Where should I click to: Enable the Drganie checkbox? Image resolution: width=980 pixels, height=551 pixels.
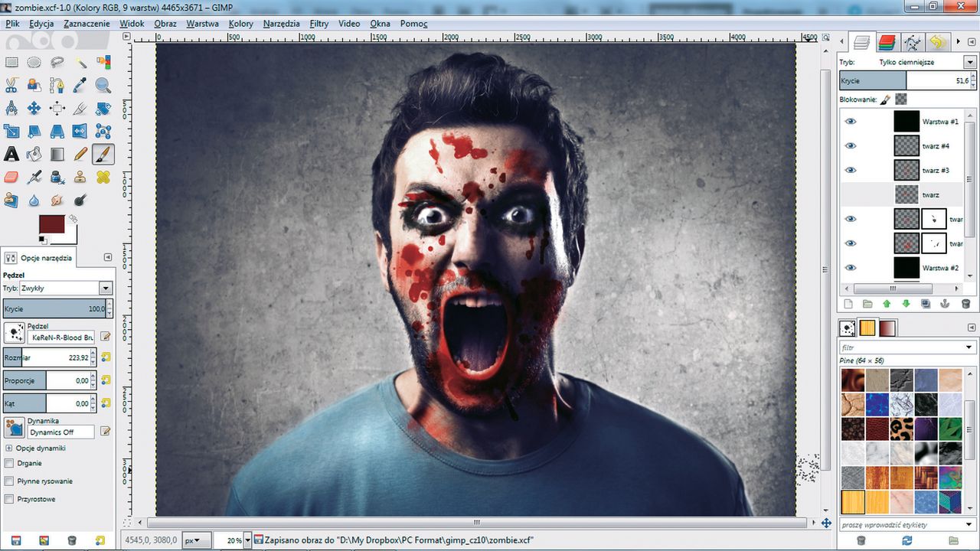9,463
